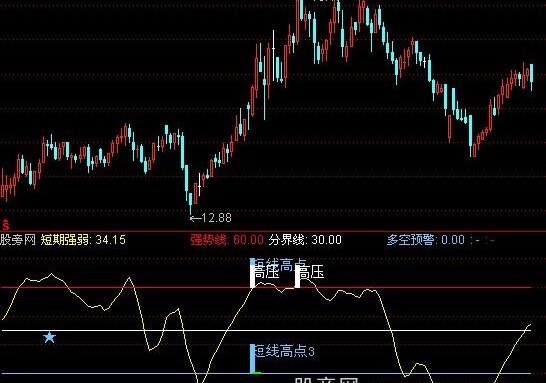Click the 短线高点3 signal label
This screenshot has height=383, width=546.
coord(285,351)
